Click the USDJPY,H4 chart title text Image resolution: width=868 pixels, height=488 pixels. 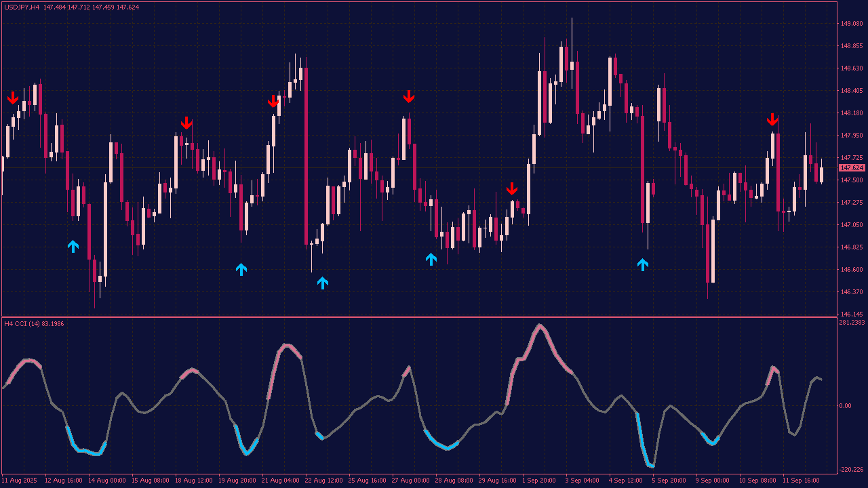pos(22,7)
